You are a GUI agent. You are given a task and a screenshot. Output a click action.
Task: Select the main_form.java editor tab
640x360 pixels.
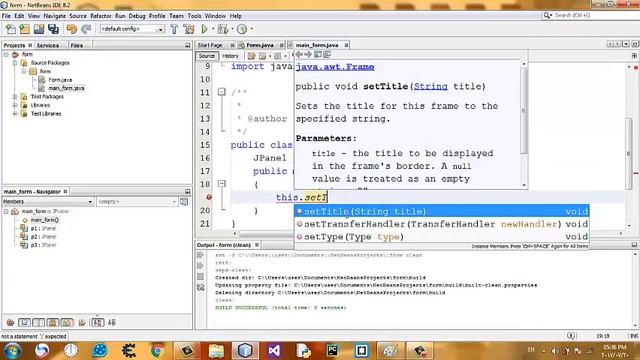(317, 45)
